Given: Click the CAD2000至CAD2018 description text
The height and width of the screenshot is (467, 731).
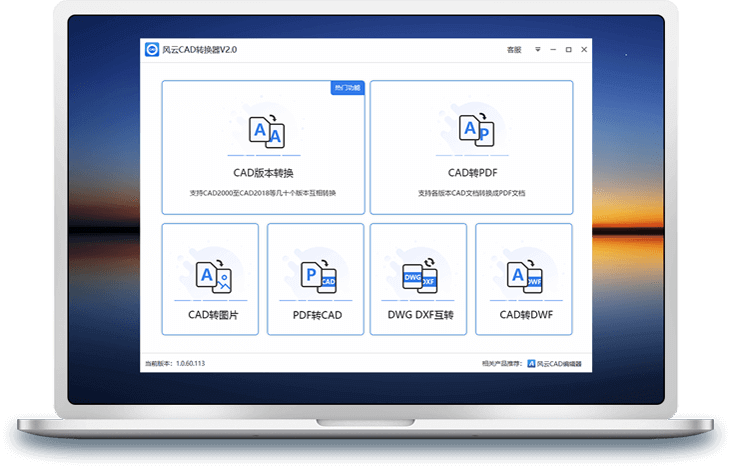Looking at the screenshot, I should tap(262, 193).
